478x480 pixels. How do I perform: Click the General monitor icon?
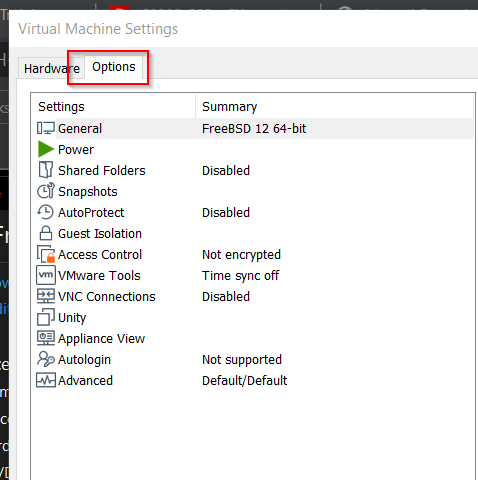pyautogui.click(x=46, y=128)
